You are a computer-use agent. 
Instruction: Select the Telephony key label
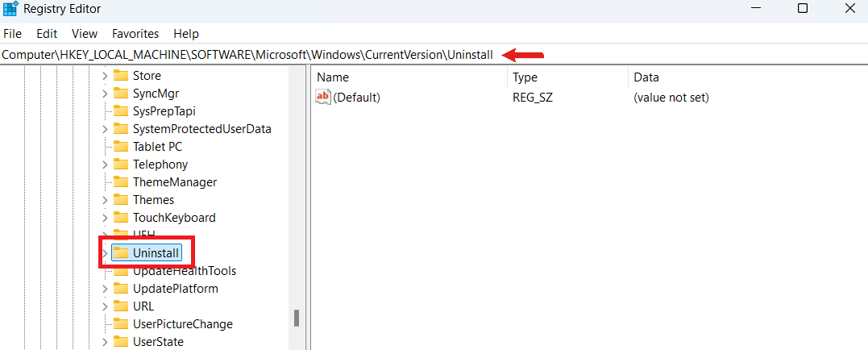click(160, 165)
